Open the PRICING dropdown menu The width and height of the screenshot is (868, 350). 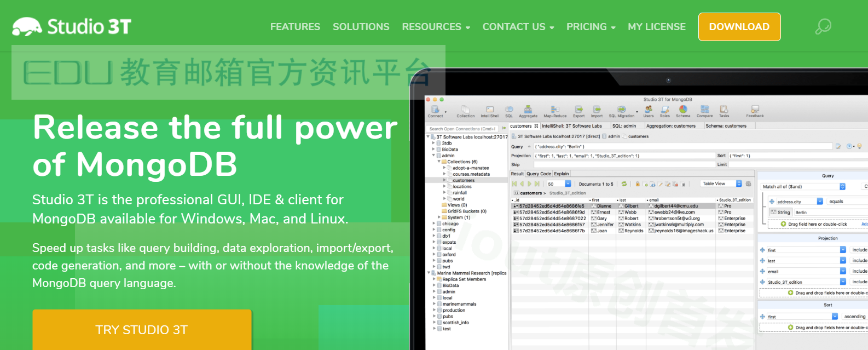(591, 26)
